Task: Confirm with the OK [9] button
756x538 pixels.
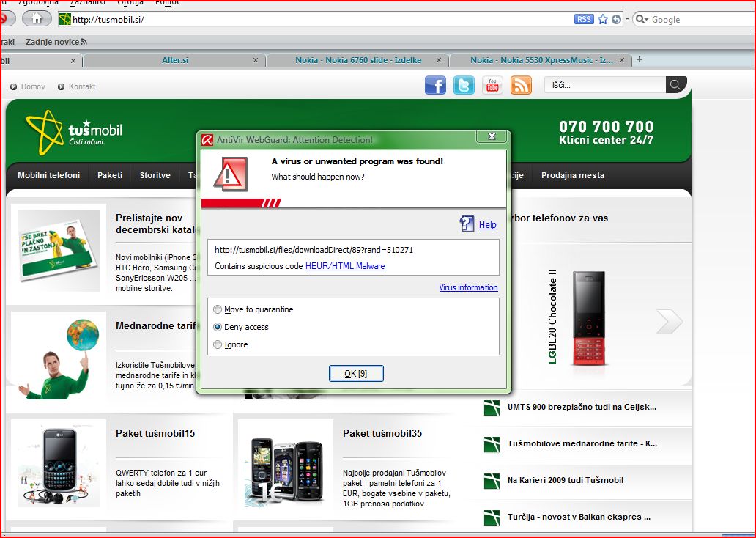Action: [x=356, y=374]
